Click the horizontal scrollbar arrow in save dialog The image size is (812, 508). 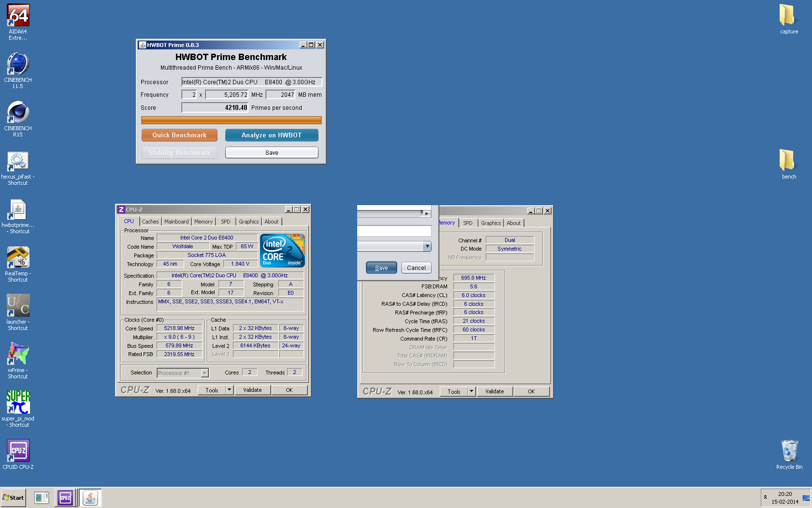pyautogui.click(x=427, y=213)
